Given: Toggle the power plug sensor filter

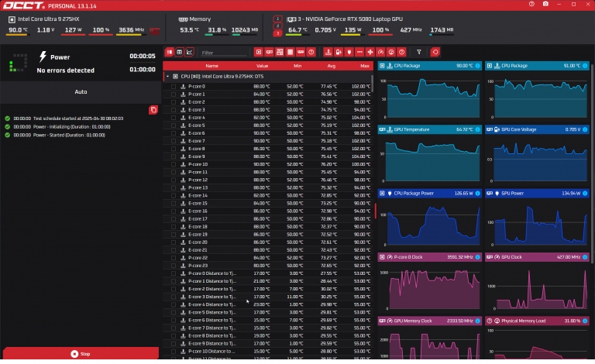Looking at the screenshot, I should [349, 52].
